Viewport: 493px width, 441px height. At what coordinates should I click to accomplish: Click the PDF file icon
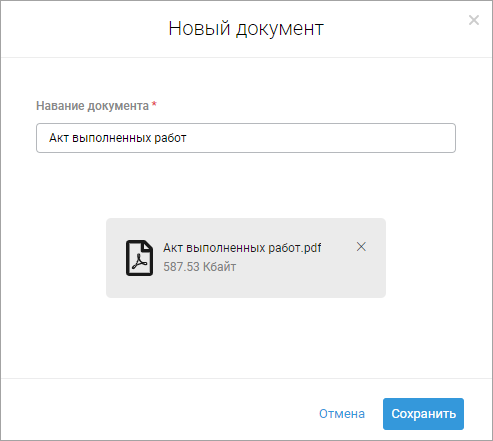point(139,258)
